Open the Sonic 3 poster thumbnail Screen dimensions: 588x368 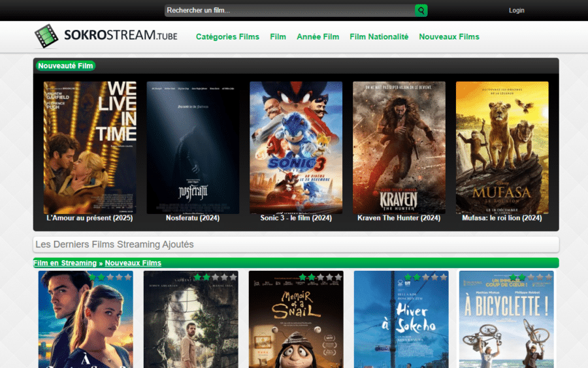point(296,148)
